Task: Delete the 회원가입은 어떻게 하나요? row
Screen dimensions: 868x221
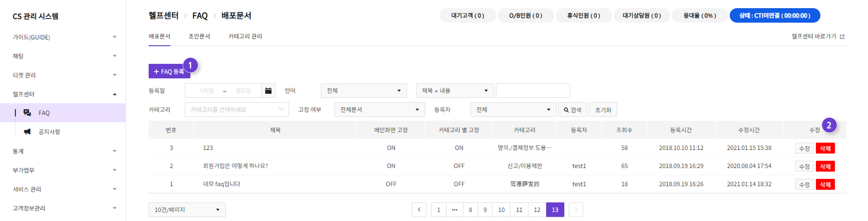Action: click(x=825, y=166)
